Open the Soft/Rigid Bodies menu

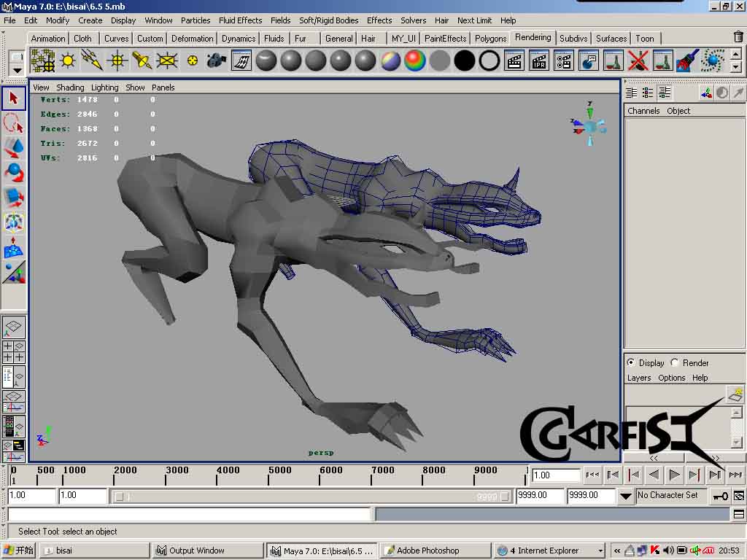point(329,20)
